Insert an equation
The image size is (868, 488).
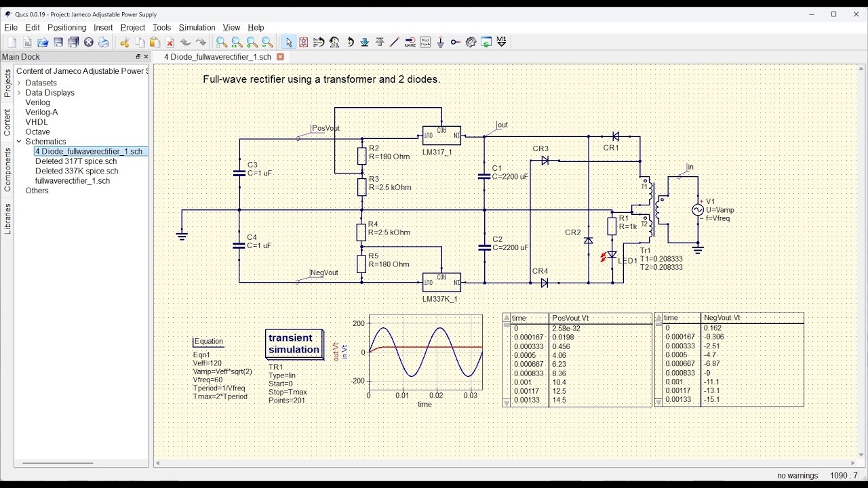(x=425, y=42)
